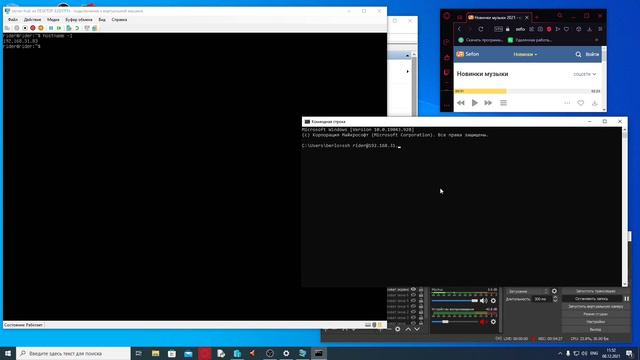Click the three-dots more options in Sefon player

[x=567, y=103]
